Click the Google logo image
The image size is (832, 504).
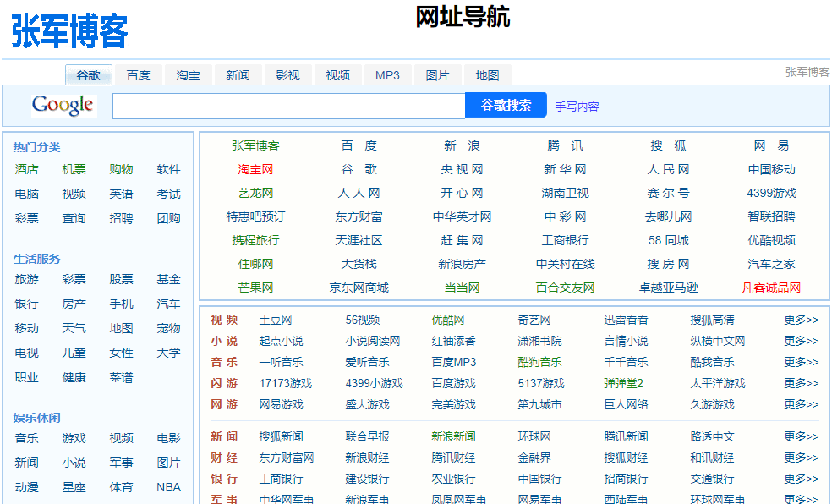coord(63,105)
